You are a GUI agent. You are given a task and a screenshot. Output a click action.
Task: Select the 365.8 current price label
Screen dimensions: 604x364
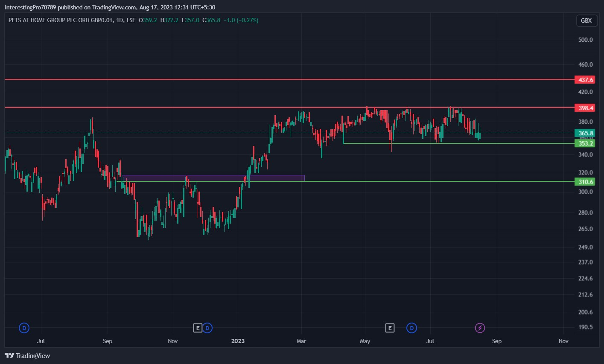[584, 133]
